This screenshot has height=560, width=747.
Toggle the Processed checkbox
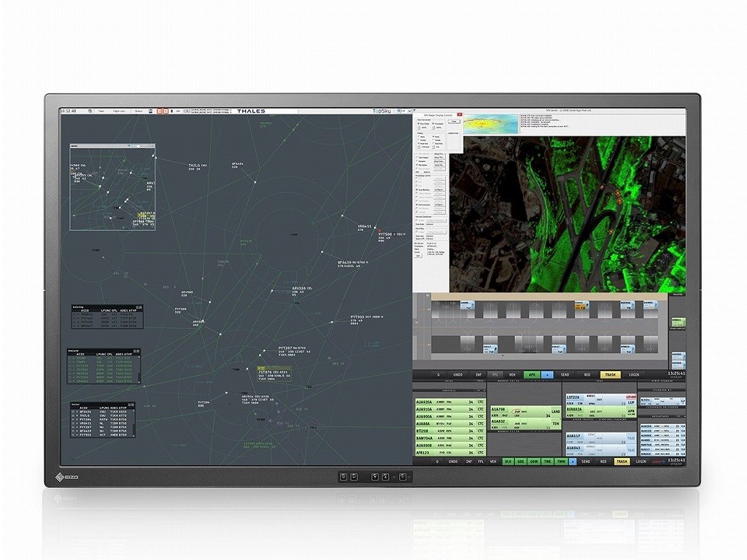point(433,124)
